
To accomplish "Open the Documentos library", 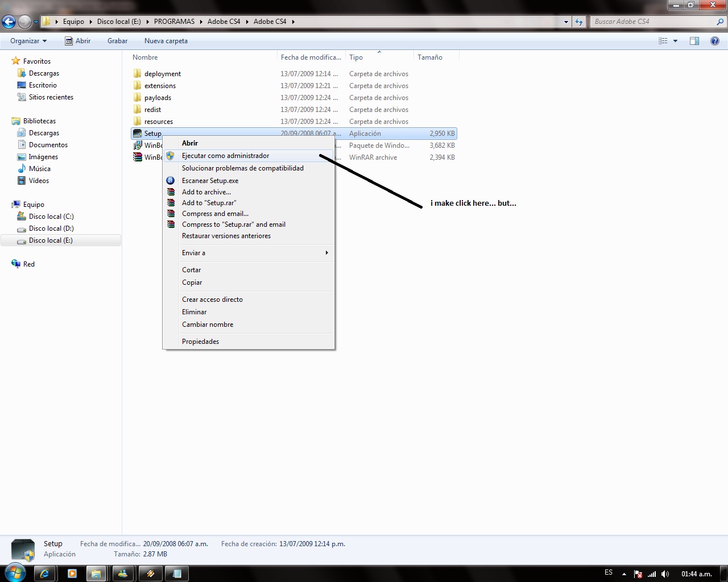I will (48, 145).
